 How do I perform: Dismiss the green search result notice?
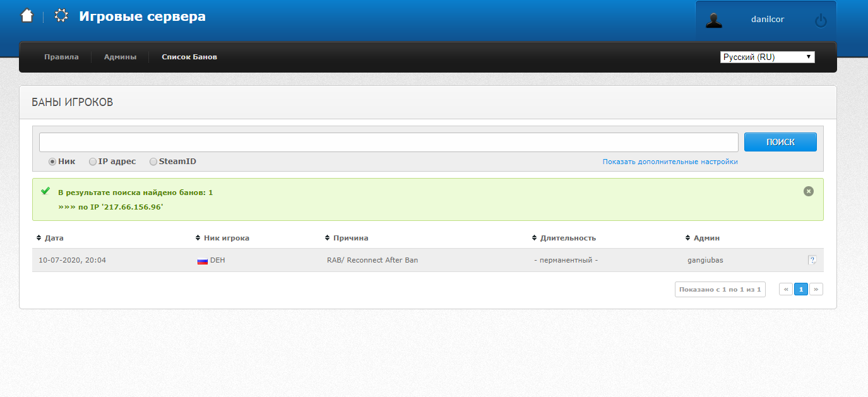click(809, 191)
